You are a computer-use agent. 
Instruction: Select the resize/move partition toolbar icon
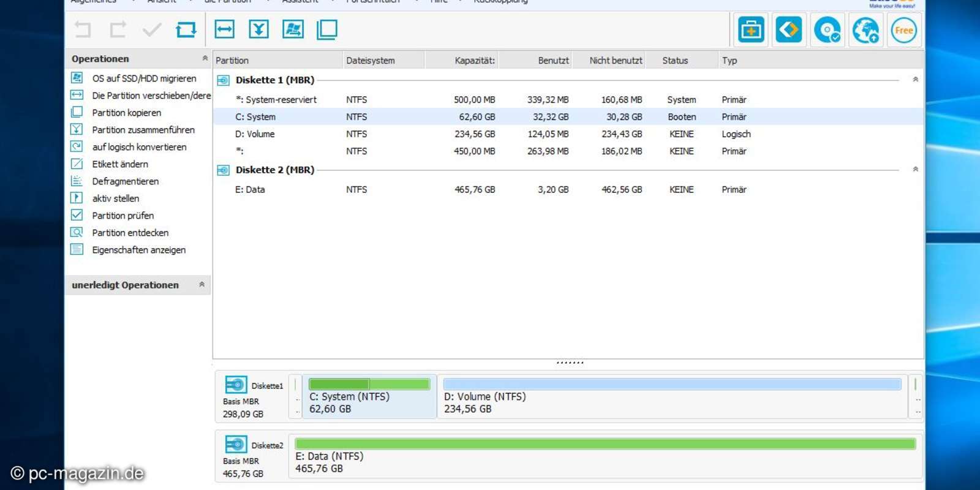(225, 29)
